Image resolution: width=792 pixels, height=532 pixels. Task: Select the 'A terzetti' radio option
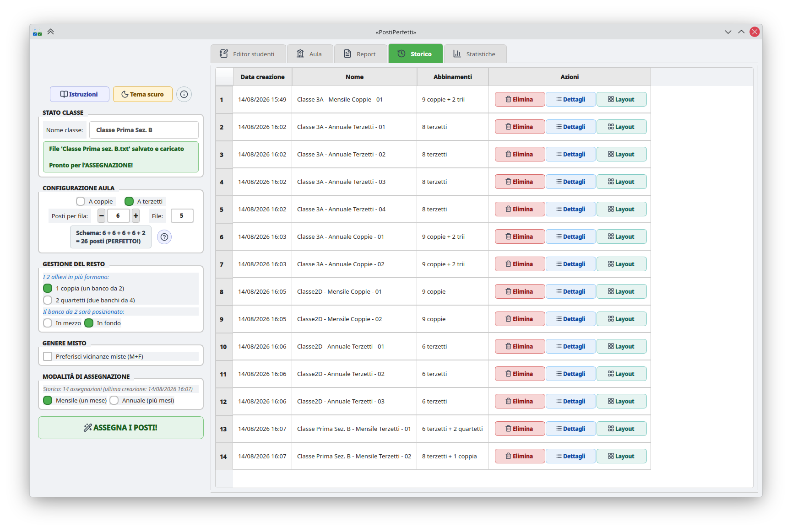(x=129, y=201)
